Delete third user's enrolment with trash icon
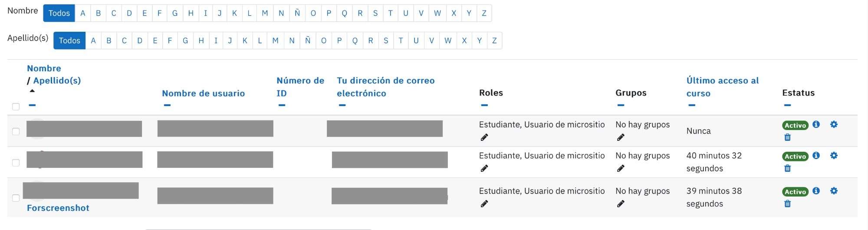868x230 pixels. pos(787,203)
